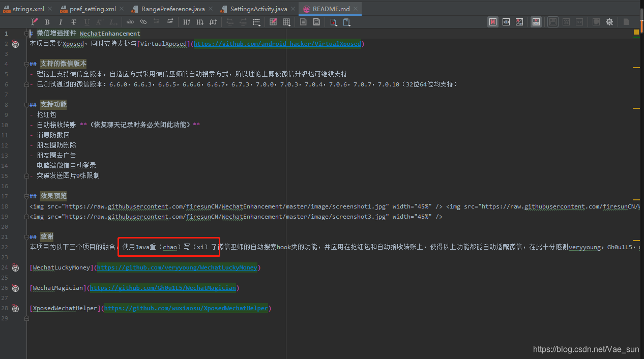Click line number 22 in gutter

click(5, 247)
